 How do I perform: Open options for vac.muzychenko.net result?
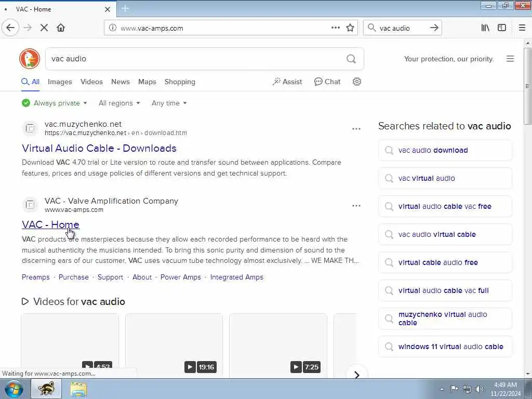[356, 129]
